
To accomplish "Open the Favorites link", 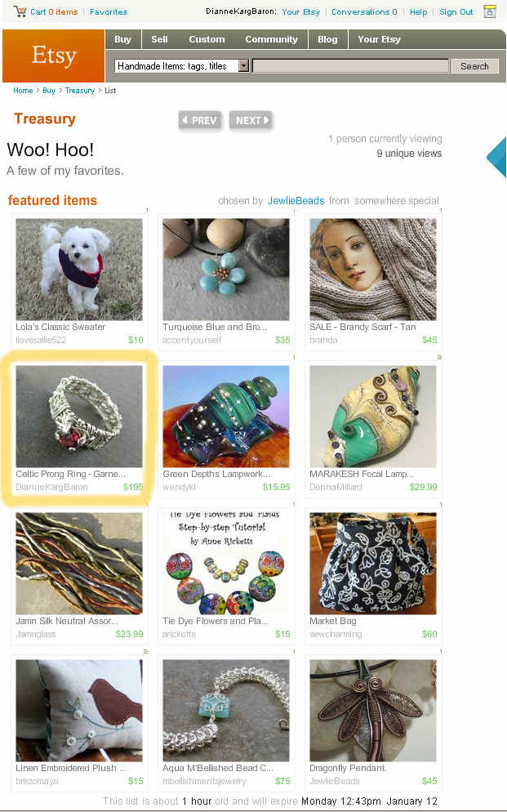I will coord(109,11).
